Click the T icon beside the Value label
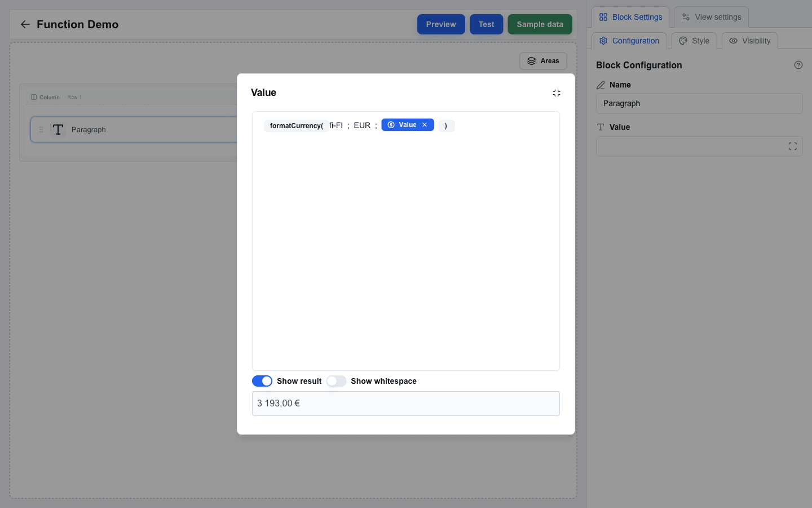The image size is (812, 508). [601, 127]
